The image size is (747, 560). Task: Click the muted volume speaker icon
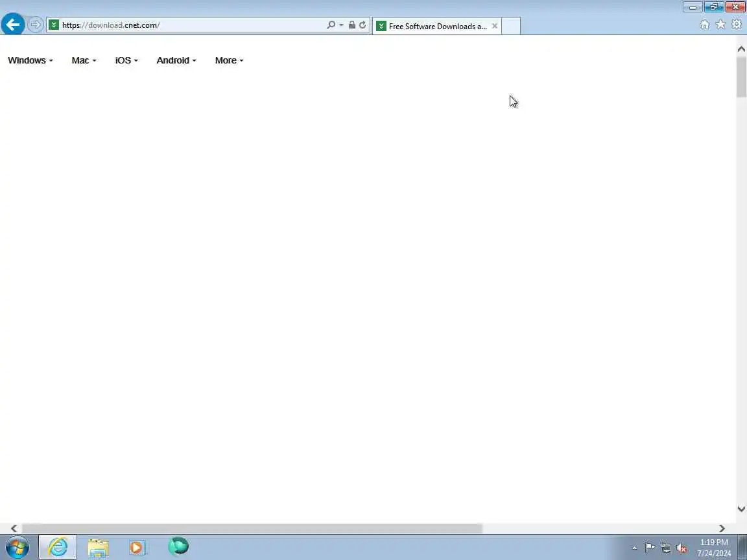(682, 548)
